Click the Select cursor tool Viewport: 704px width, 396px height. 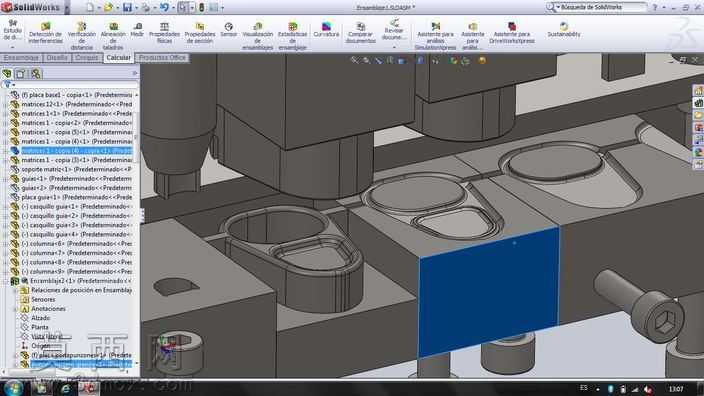[183, 7]
